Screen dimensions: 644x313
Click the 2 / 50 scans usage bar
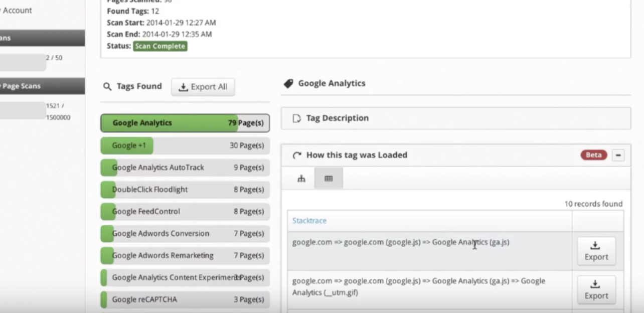[x=23, y=63]
